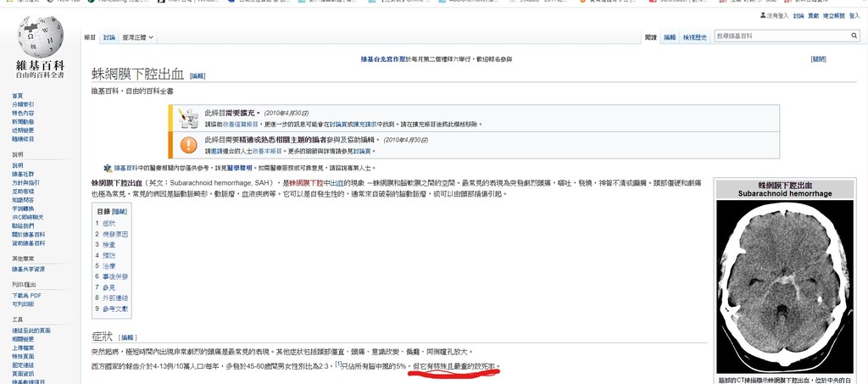Dismiss the site banner with 關閉
Viewport: 868px width, 384px height.
[818, 59]
